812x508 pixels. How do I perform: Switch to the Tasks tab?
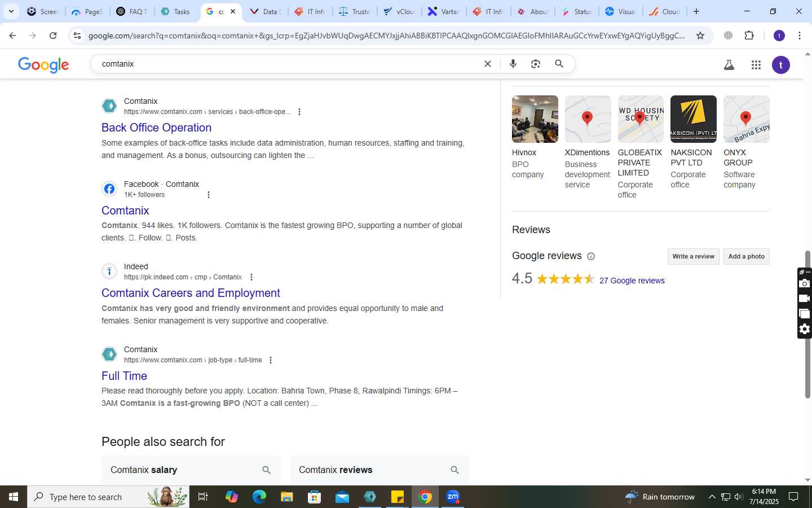176,11
